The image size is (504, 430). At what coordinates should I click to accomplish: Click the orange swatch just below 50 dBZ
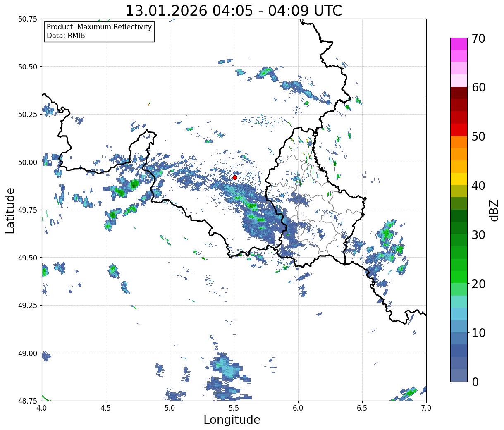(459, 142)
